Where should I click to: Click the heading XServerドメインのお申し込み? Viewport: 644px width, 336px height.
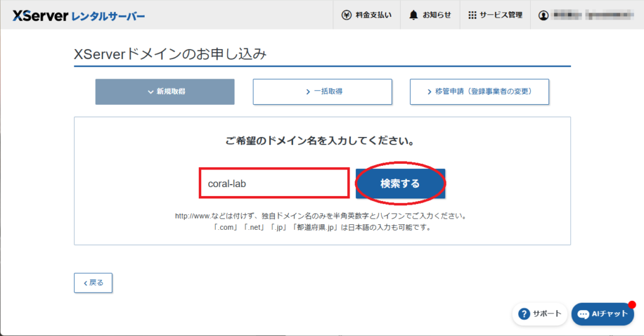point(170,54)
